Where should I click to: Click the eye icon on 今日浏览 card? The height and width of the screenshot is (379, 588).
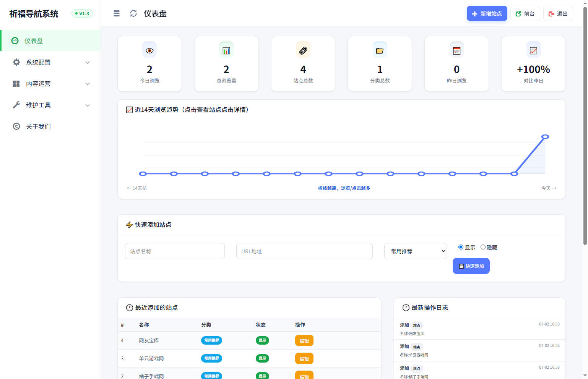[x=149, y=50]
